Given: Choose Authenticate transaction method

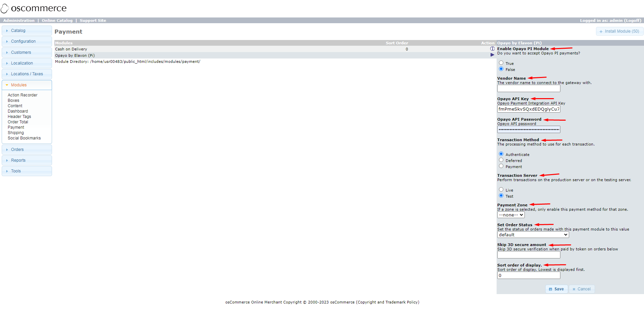Looking at the screenshot, I should (501, 154).
